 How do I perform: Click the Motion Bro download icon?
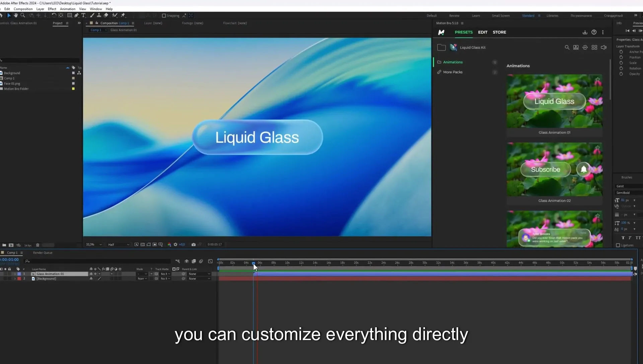coord(585,32)
